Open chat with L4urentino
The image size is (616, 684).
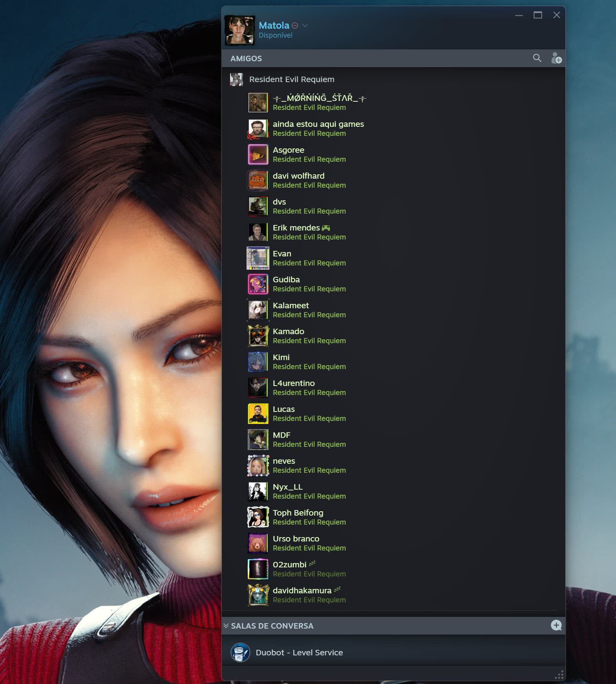click(x=393, y=388)
